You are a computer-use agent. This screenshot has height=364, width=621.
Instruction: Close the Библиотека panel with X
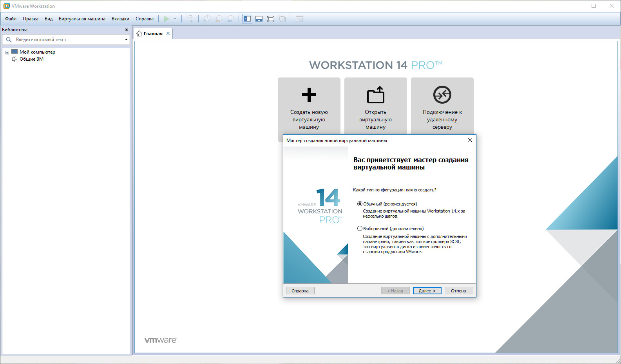[126, 30]
